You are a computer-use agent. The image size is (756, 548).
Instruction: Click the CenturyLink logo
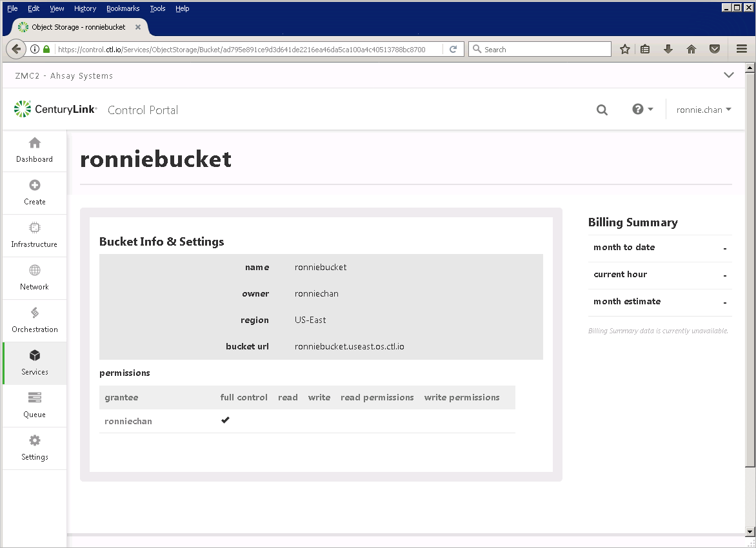(55, 110)
